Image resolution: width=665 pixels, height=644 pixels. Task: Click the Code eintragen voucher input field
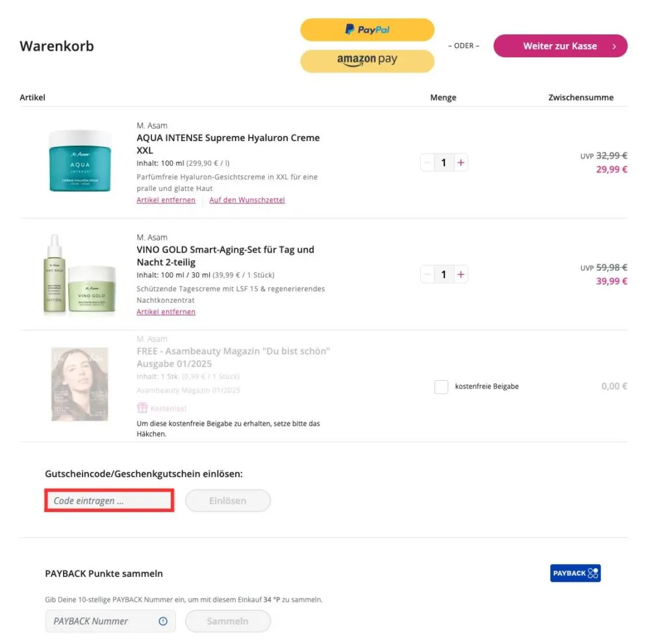pos(108,500)
